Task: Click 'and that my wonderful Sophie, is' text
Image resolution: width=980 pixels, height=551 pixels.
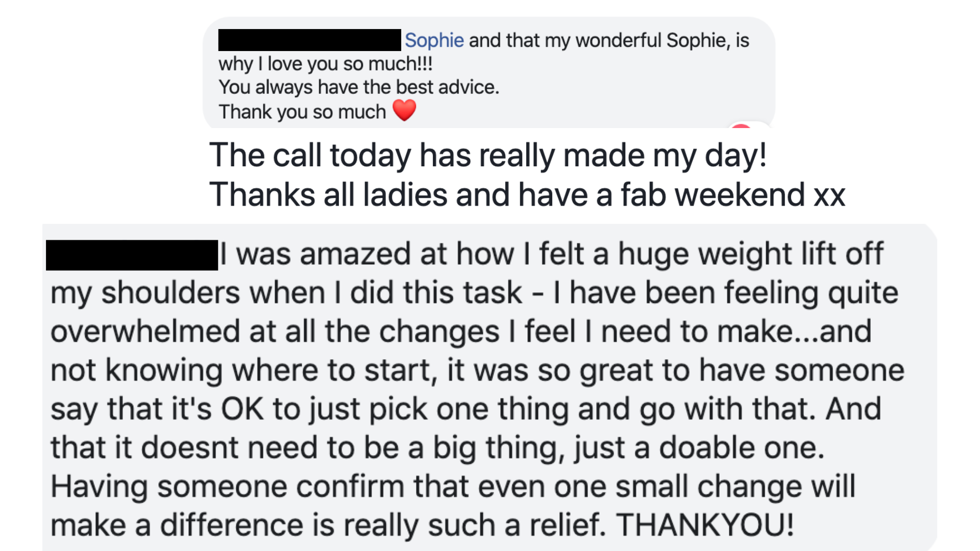Action: 608,40
